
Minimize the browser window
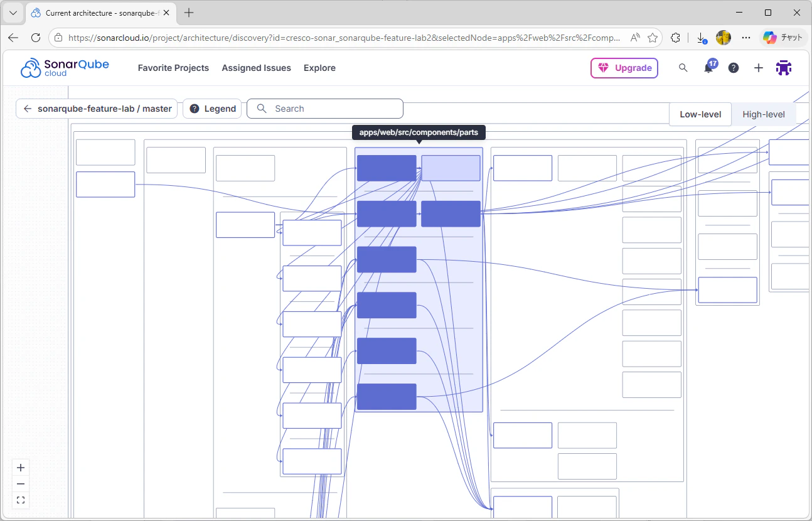point(739,13)
